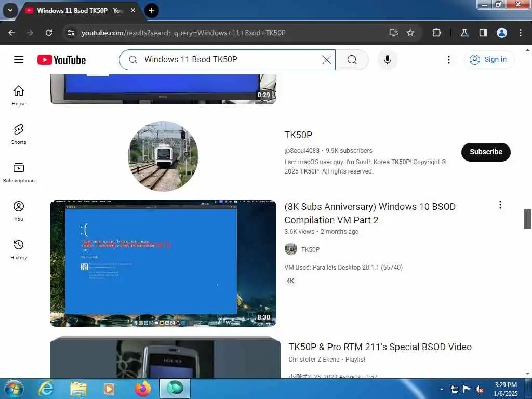Image resolution: width=532 pixels, height=399 pixels.
Task: Open TK50P & Pro RTM 211's playlist title
Action: tap(380, 347)
